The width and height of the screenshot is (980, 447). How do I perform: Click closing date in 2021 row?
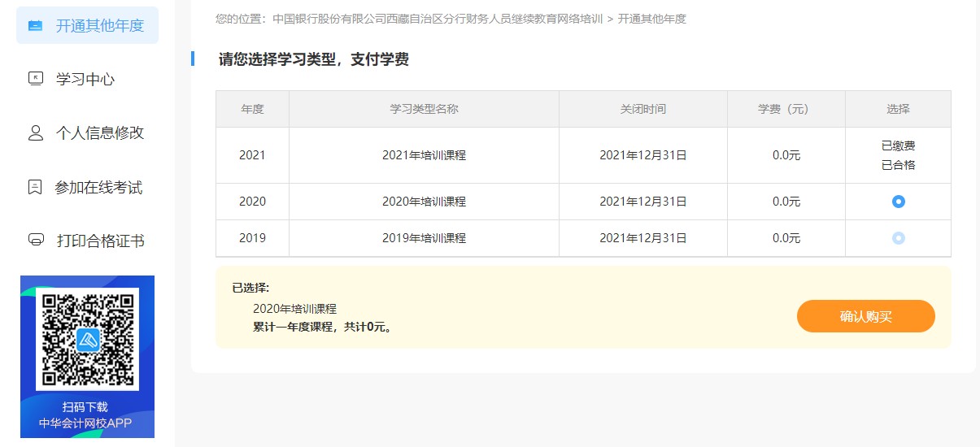point(642,155)
